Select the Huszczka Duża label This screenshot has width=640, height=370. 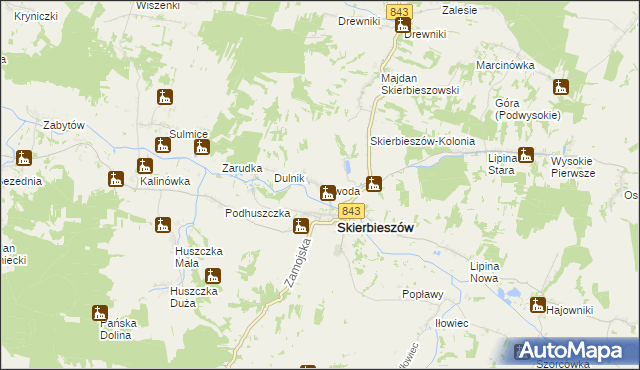pos(194,297)
